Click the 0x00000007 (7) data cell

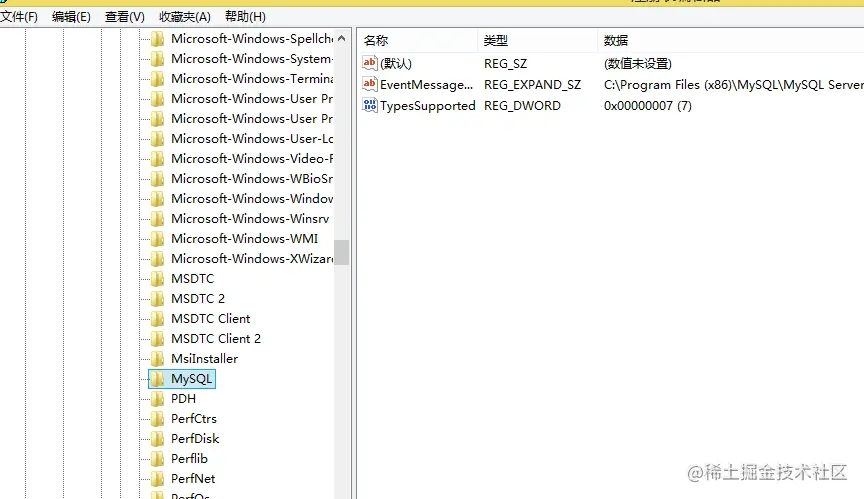tap(647, 106)
